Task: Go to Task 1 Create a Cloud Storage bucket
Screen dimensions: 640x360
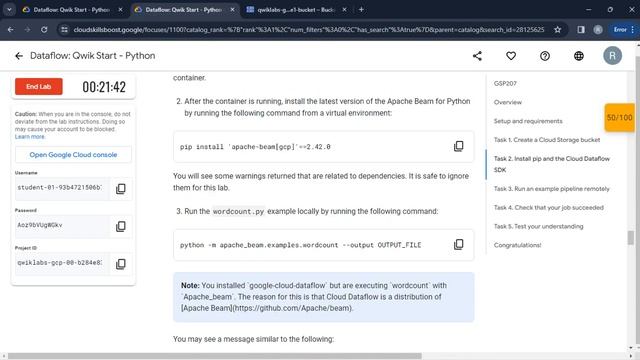Action: click(x=547, y=140)
